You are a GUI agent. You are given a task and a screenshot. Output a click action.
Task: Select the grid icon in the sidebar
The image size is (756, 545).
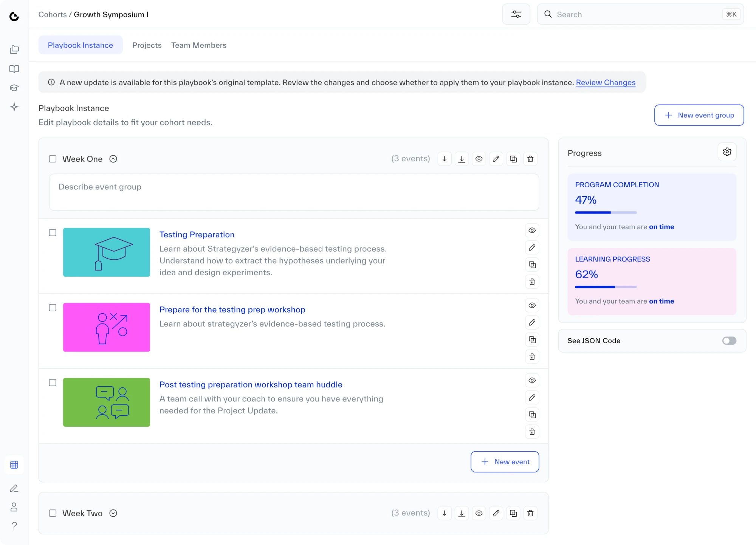tap(14, 464)
